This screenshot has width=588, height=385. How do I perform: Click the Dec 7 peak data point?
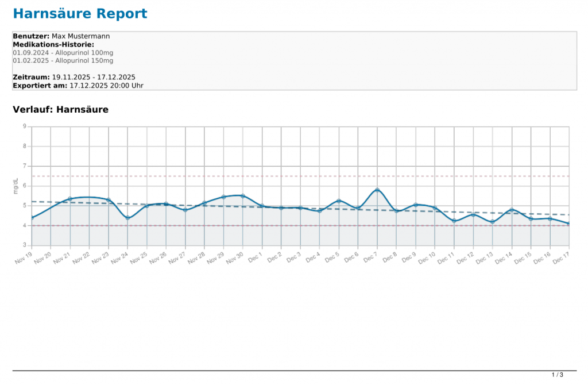[377, 190]
